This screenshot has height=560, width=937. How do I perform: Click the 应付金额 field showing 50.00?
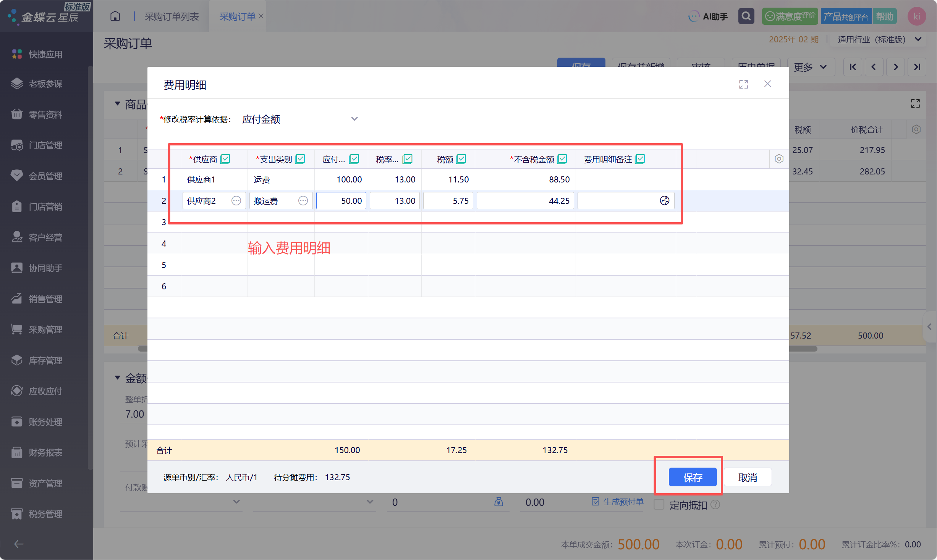tap(341, 201)
